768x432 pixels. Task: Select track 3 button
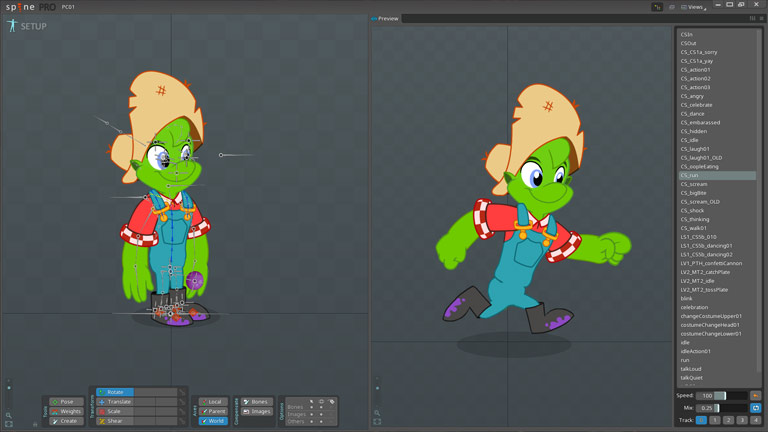coord(742,420)
